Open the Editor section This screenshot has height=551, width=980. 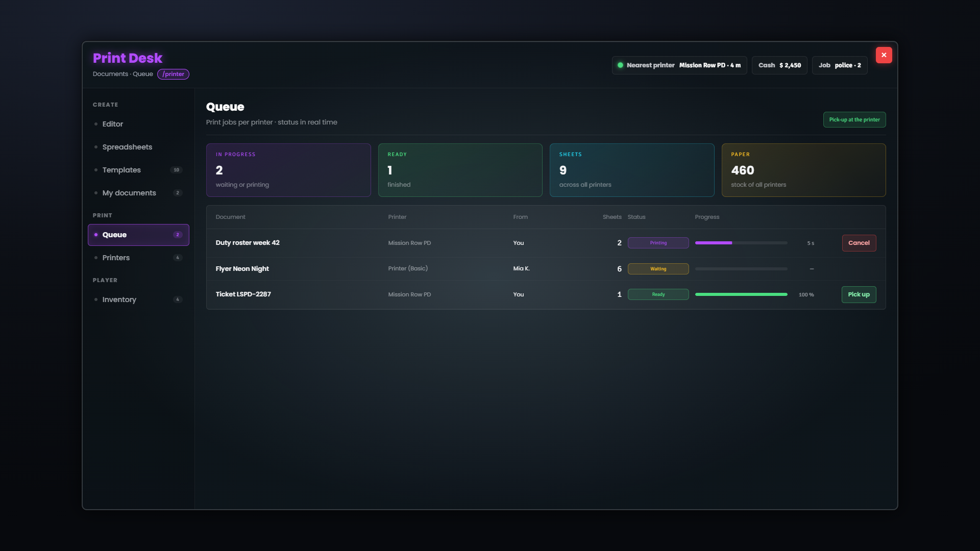point(138,124)
